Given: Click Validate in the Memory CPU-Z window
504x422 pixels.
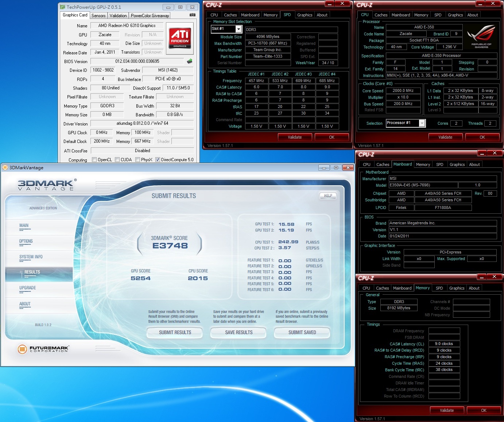Looking at the screenshot, I should (x=447, y=410).
